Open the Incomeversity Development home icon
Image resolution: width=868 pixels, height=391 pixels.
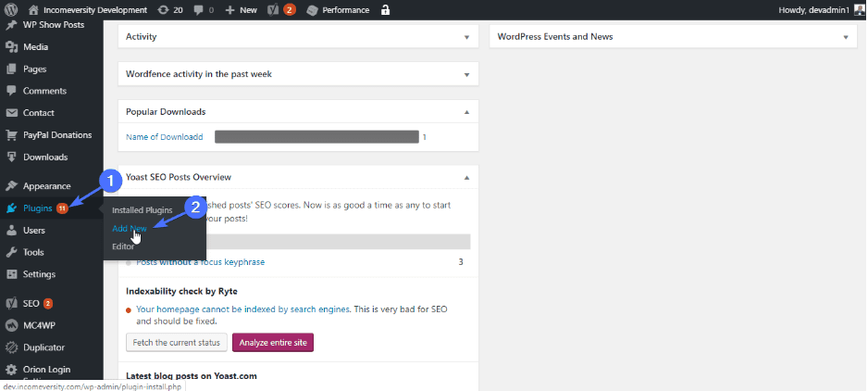coord(33,10)
